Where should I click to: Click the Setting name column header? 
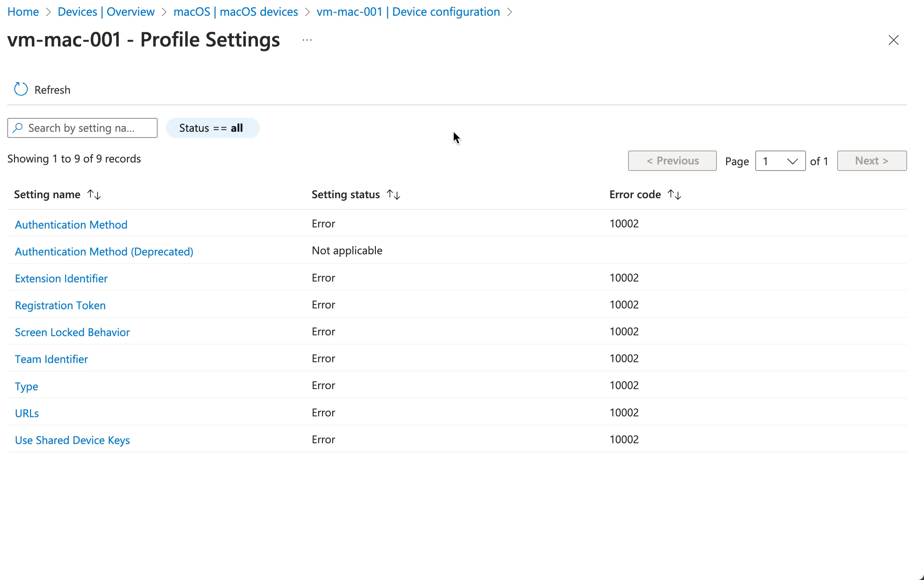click(47, 194)
